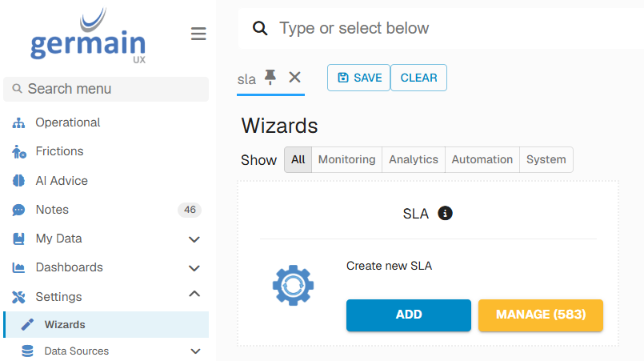Open MANAGE (583) SLAs
644x361 pixels.
coord(541,315)
